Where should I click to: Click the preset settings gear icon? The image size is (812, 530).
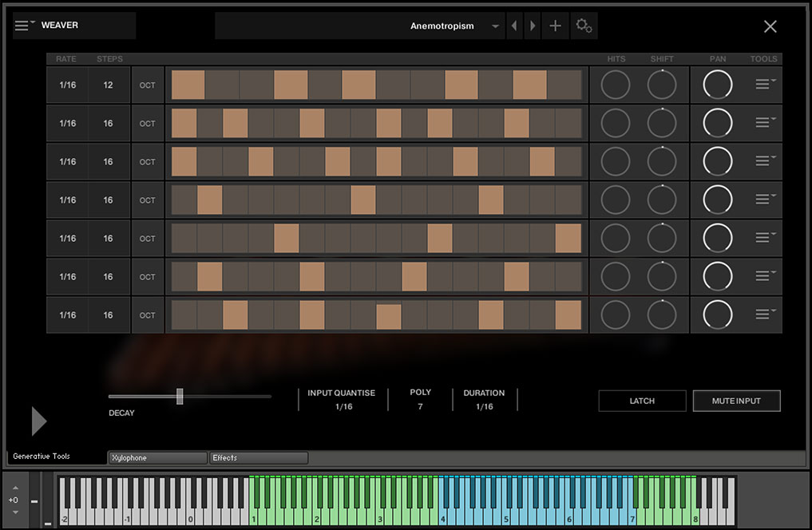(x=584, y=26)
